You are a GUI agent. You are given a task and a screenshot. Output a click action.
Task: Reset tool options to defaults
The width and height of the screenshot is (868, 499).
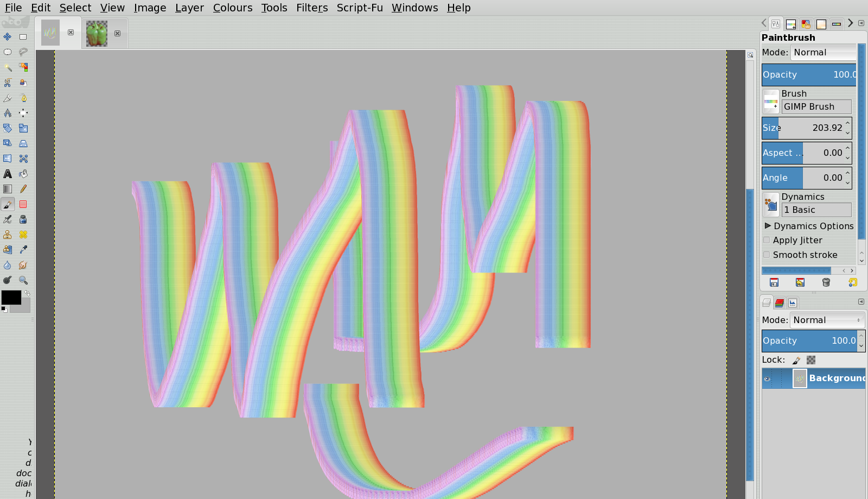(x=852, y=282)
